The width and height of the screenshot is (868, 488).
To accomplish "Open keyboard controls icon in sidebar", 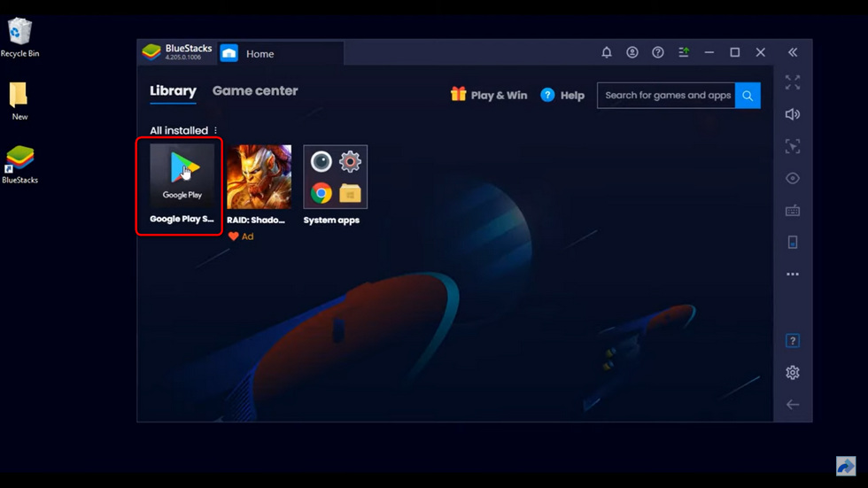I will [793, 210].
